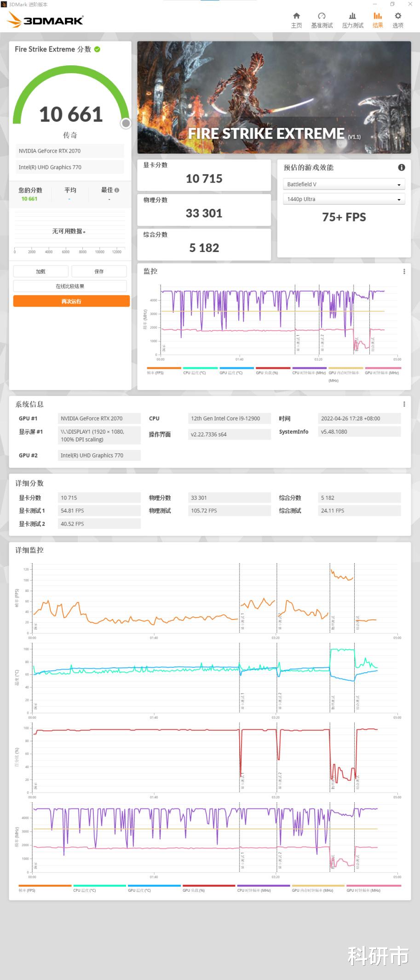Click the 3DMark logo
This screenshot has width=420, height=980.
tap(45, 20)
